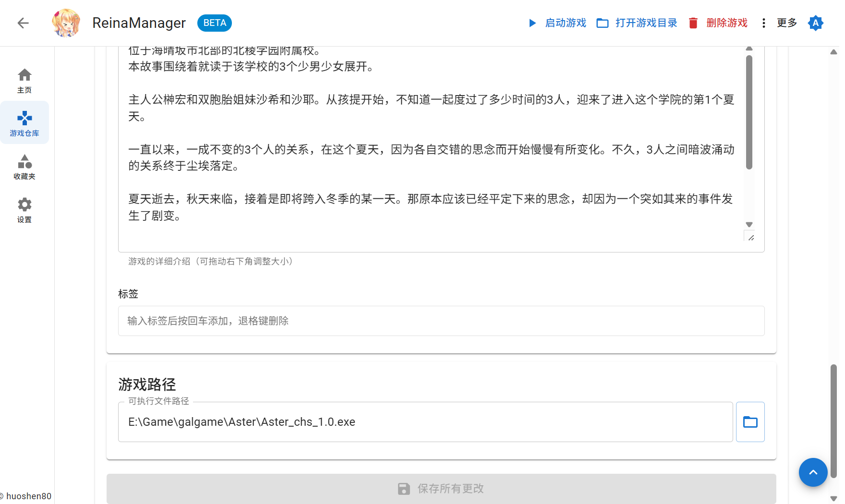The width and height of the screenshot is (845, 504).
Task: Click 保存所有更改 save button
Action: coord(441,489)
